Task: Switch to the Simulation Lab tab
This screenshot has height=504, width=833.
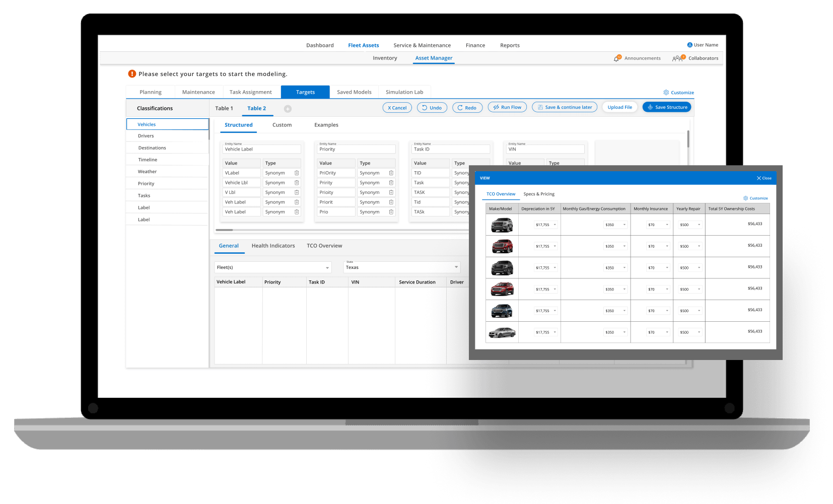Action: [404, 92]
